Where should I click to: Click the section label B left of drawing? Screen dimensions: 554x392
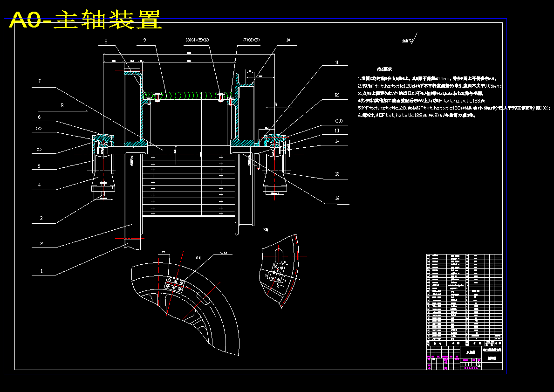pyautogui.click(x=62, y=105)
